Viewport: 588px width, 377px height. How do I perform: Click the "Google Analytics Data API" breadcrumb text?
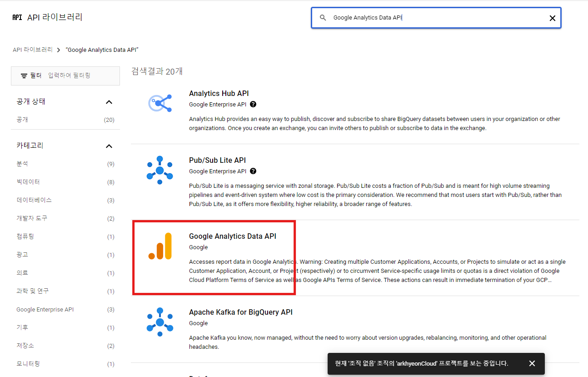point(102,50)
